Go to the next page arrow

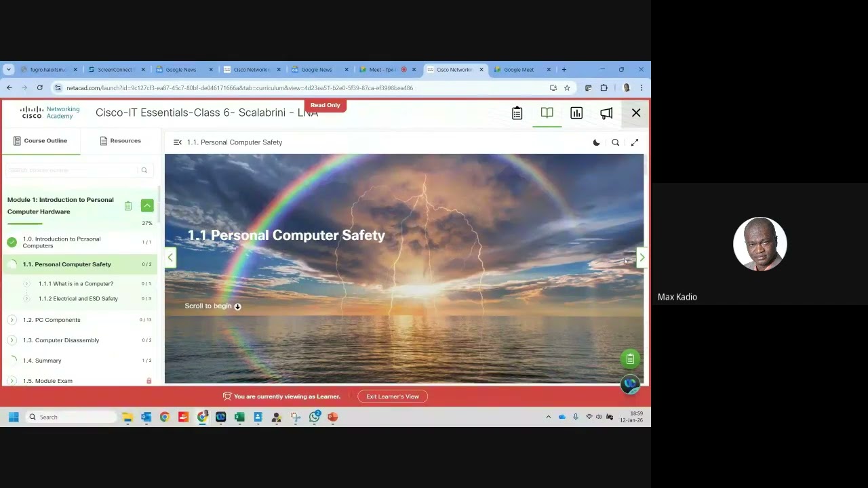tap(642, 258)
